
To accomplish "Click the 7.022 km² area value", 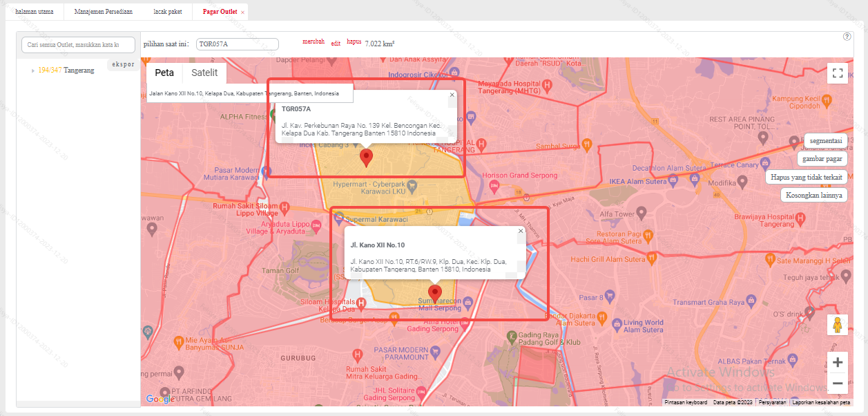I will coord(380,44).
